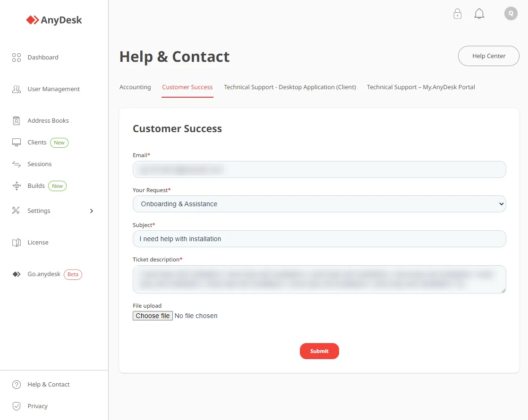This screenshot has height=420, width=528.
Task: Click the Help Center button
Action: pos(488,56)
